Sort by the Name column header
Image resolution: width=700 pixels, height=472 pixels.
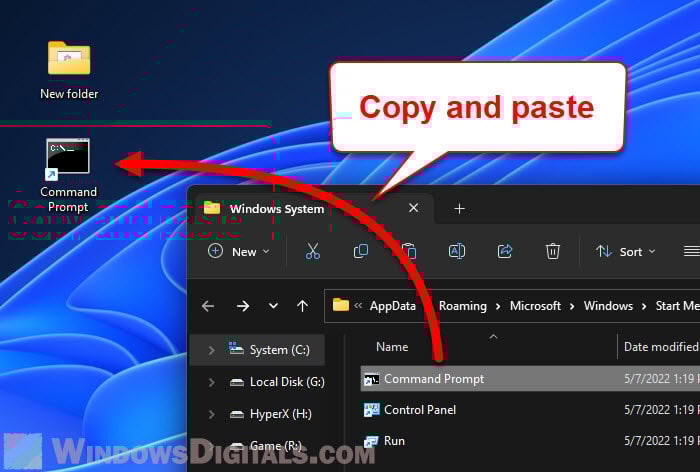392,347
